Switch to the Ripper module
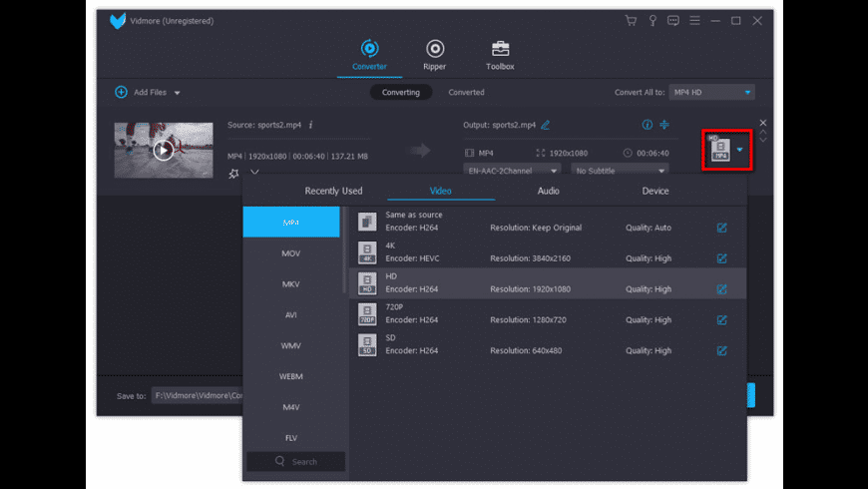 tap(435, 55)
